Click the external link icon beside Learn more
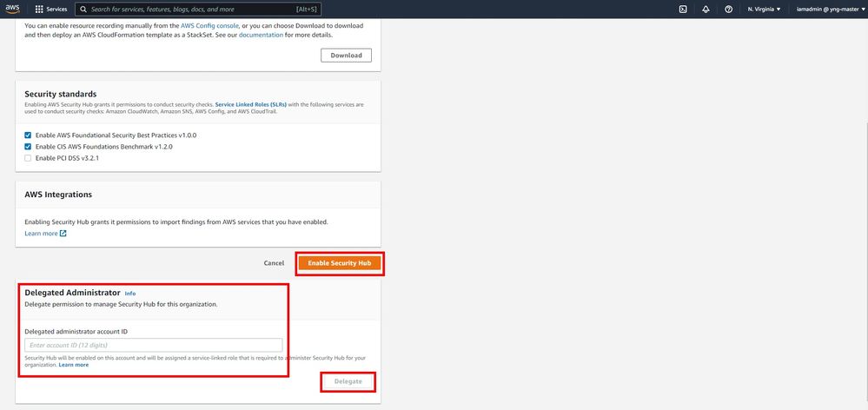This screenshot has height=410, width=868. point(63,234)
